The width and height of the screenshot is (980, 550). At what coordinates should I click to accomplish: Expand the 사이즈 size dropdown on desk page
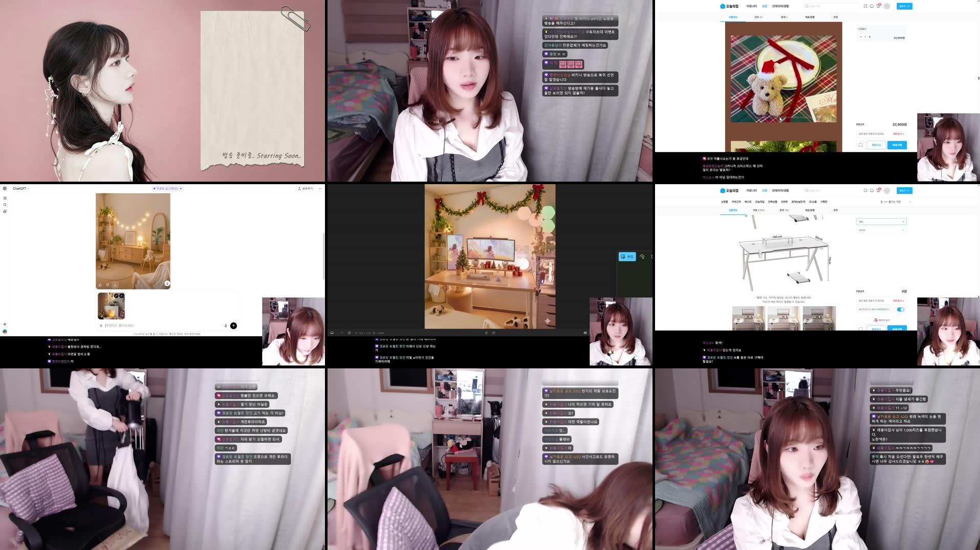coord(881,230)
